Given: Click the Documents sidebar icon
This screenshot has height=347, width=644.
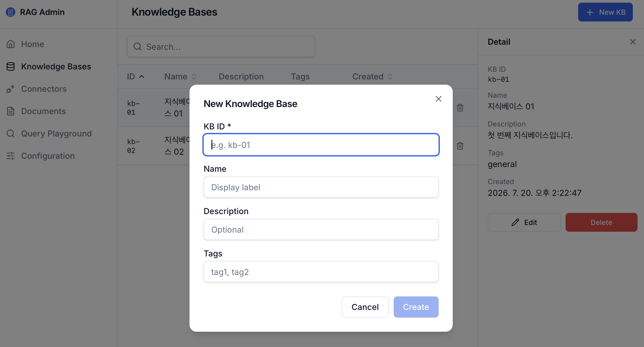Looking at the screenshot, I should point(11,111).
